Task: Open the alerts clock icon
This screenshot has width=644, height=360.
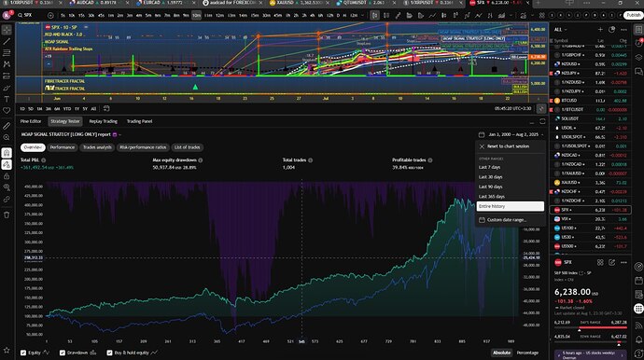Action: point(638,43)
